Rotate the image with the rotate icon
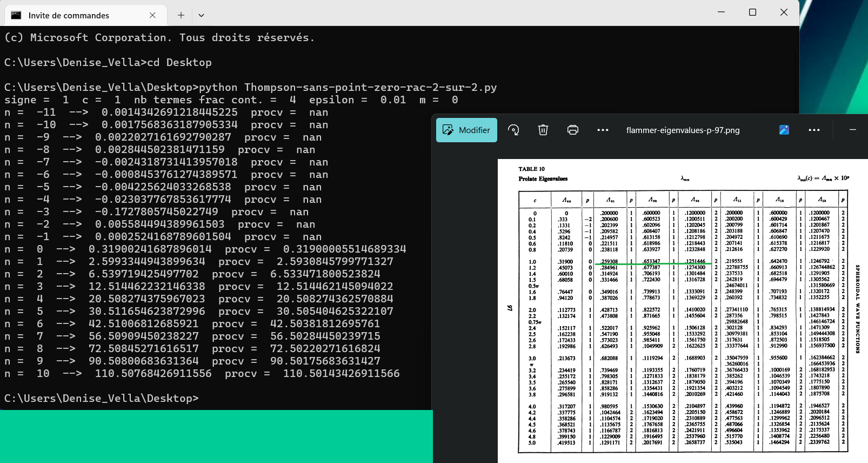Image resolution: width=868 pixels, height=463 pixels. (x=513, y=130)
